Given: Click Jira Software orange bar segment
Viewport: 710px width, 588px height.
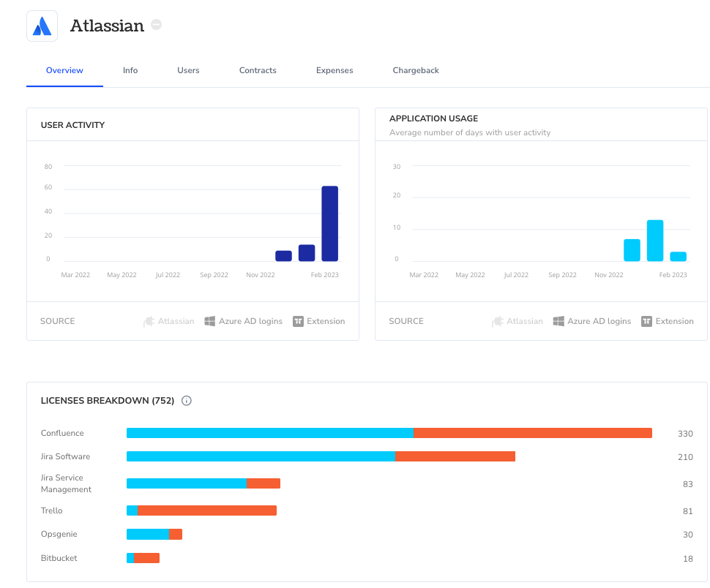Looking at the screenshot, I should pos(455,456).
